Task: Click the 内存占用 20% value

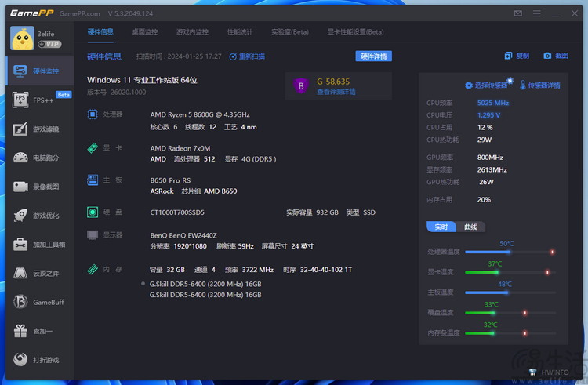Action: click(484, 200)
